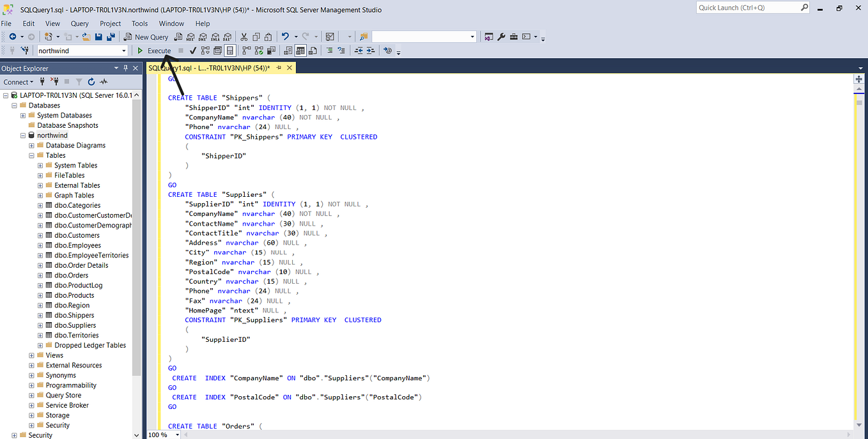Open the Query menu
The width and height of the screenshot is (868, 439).
point(79,23)
